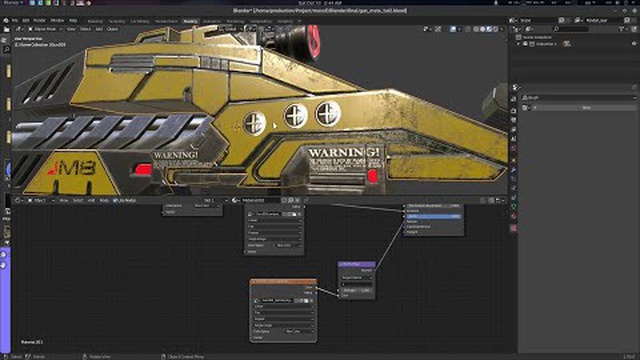Click the Blender logo icon in menu bar

point(6,20)
